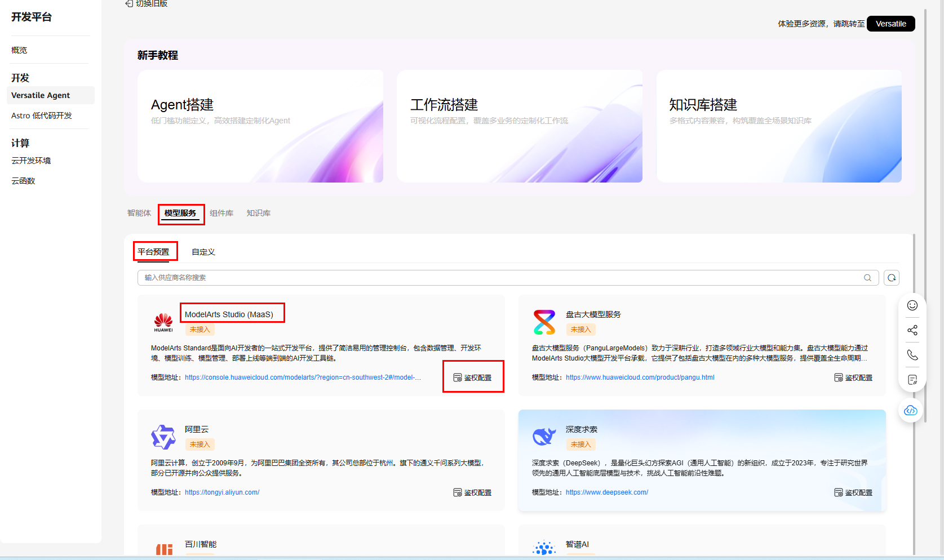The width and height of the screenshot is (944, 560).
Task: Open the tongyi.aliyun.com model link
Action: click(x=222, y=492)
